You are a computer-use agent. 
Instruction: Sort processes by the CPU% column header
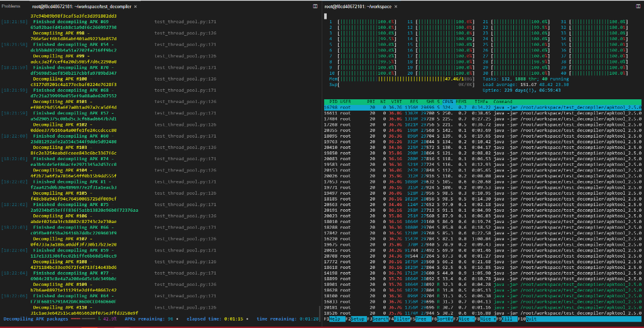tap(448, 101)
